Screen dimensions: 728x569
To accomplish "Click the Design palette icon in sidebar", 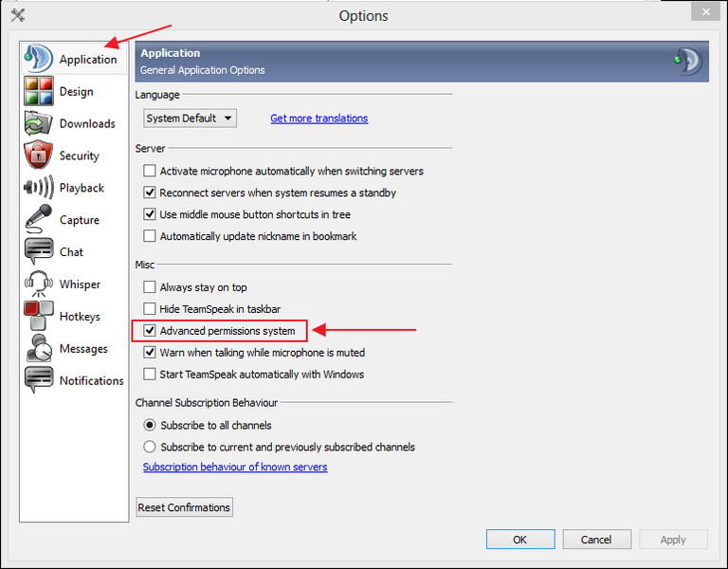I will [38, 92].
